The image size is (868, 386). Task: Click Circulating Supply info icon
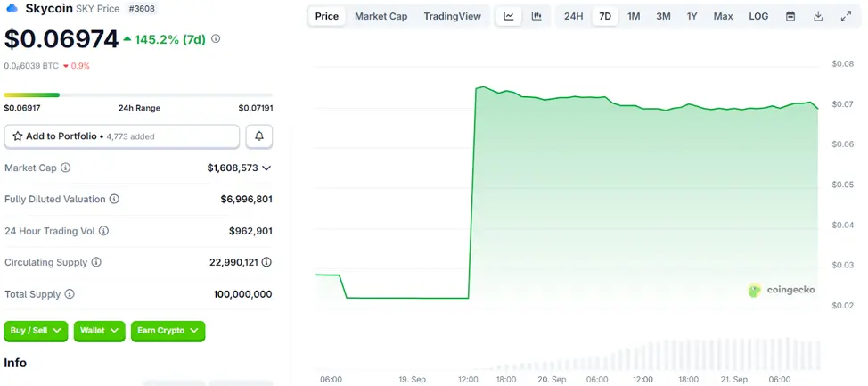click(x=96, y=262)
